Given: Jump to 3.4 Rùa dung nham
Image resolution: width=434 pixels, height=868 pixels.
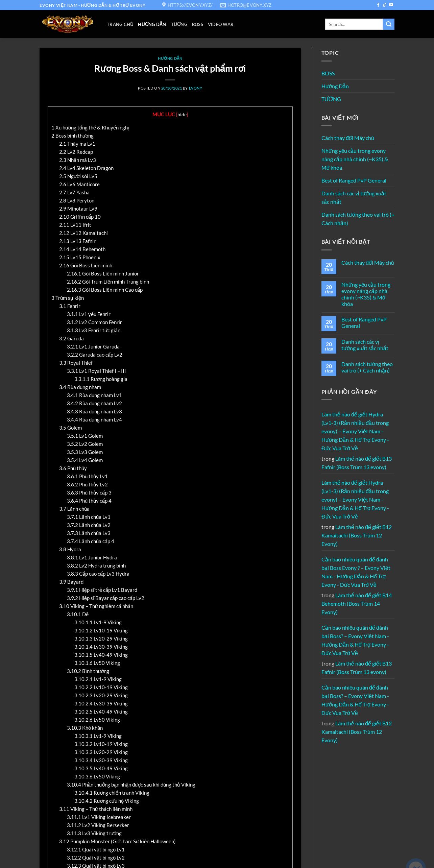Looking at the screenshot, I should 80,387.
